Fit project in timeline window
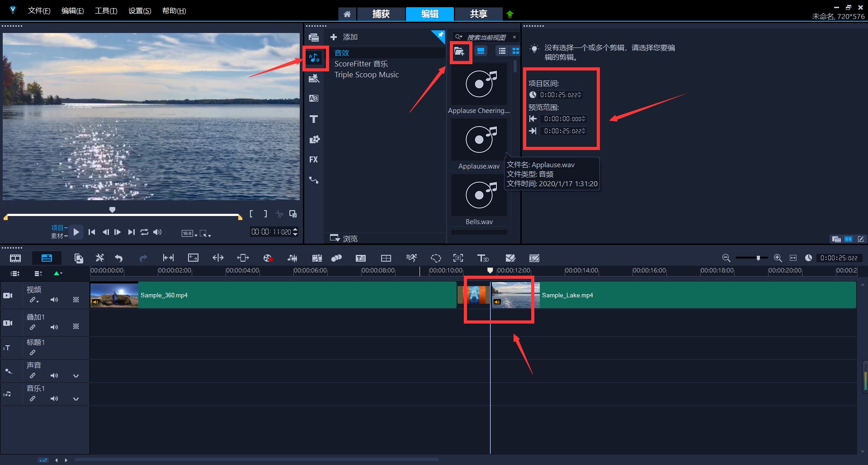Image resolution: width=868 pixels, height=465 pixels. 793,258
